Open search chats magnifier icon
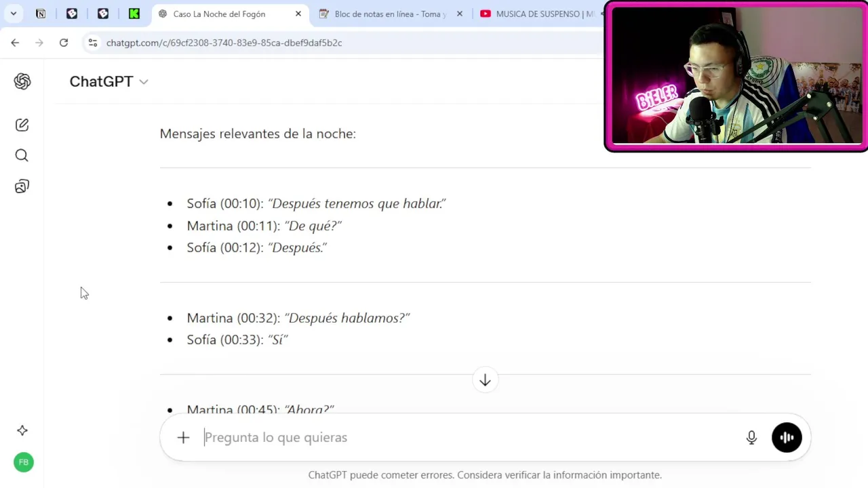Screen dimensions: 868x488 click(x=22, y=156)
